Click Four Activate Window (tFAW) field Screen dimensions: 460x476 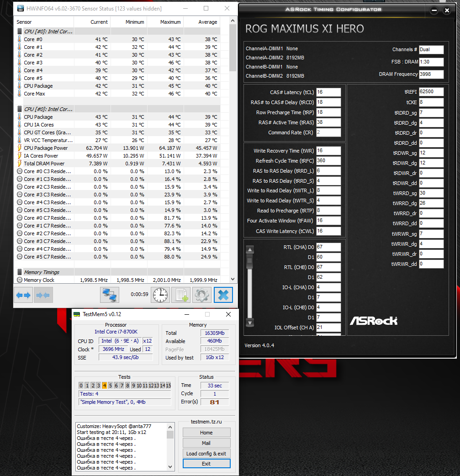coord(328,221)
